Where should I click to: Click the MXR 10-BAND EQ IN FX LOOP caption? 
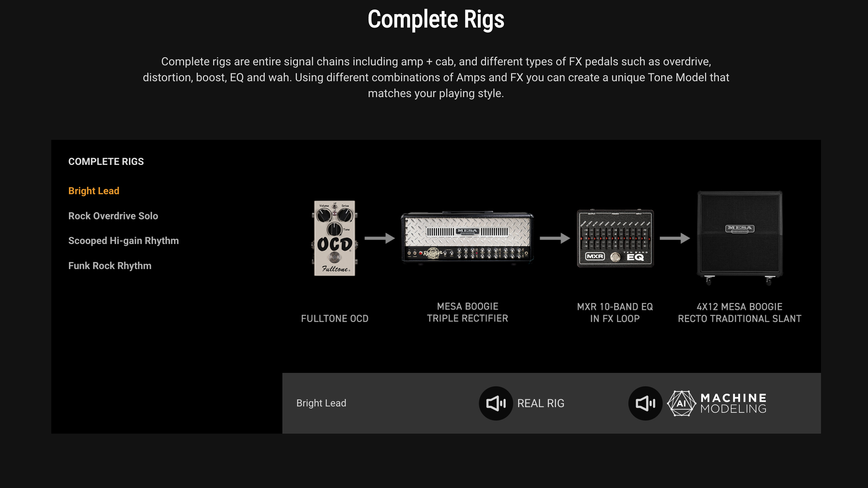click(615, 313)
